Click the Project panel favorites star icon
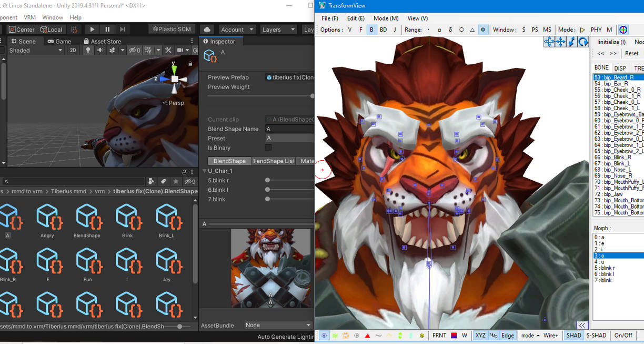 pos(176,181)
